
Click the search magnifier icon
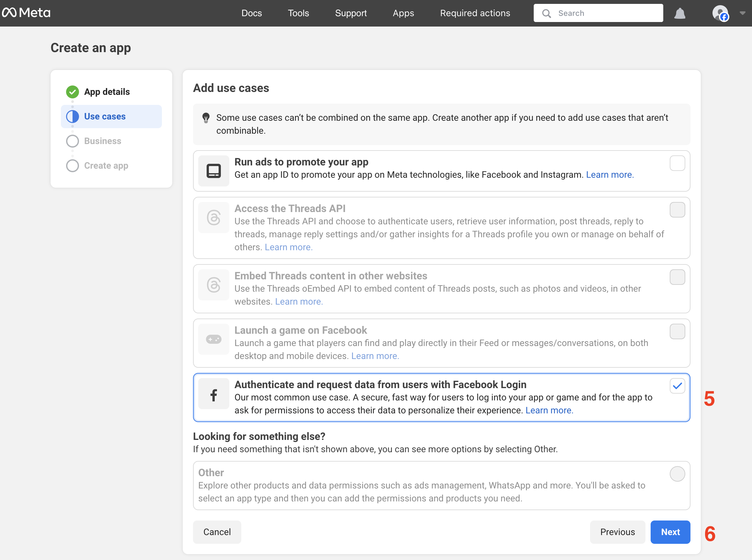pos(546,13)
